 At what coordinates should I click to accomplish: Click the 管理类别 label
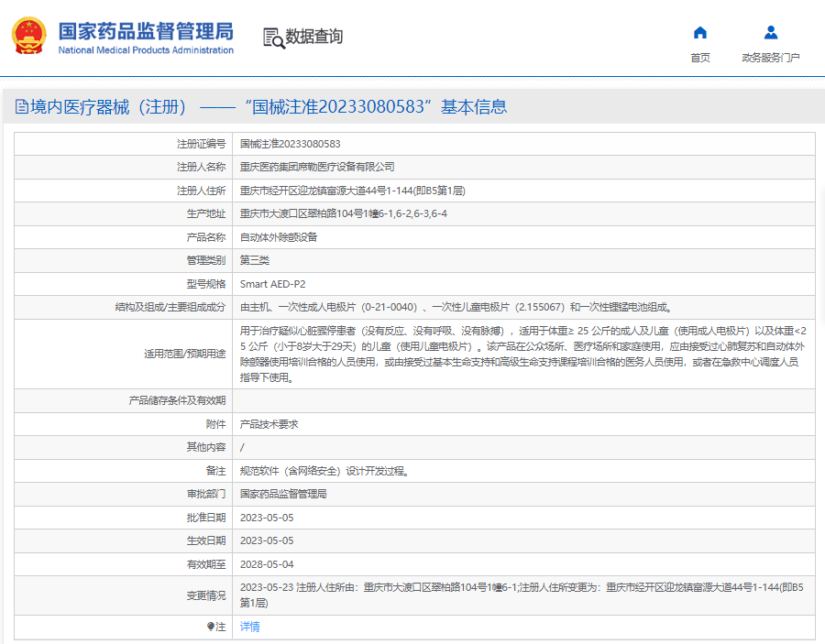[205, 261]
